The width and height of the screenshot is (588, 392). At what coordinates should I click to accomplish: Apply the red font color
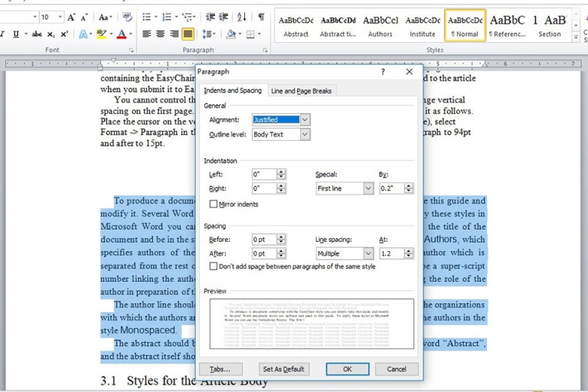(122, 34)
